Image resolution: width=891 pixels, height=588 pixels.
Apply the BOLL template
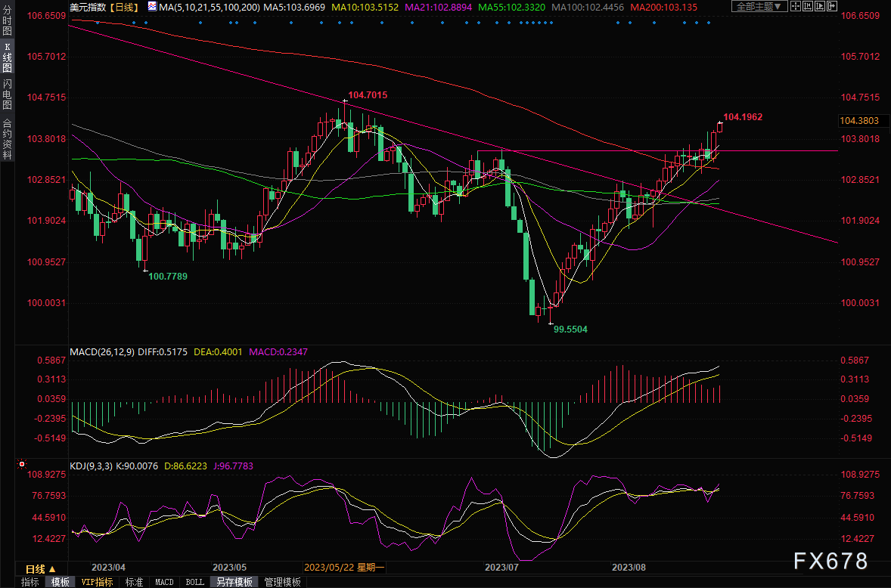point(195,582)
